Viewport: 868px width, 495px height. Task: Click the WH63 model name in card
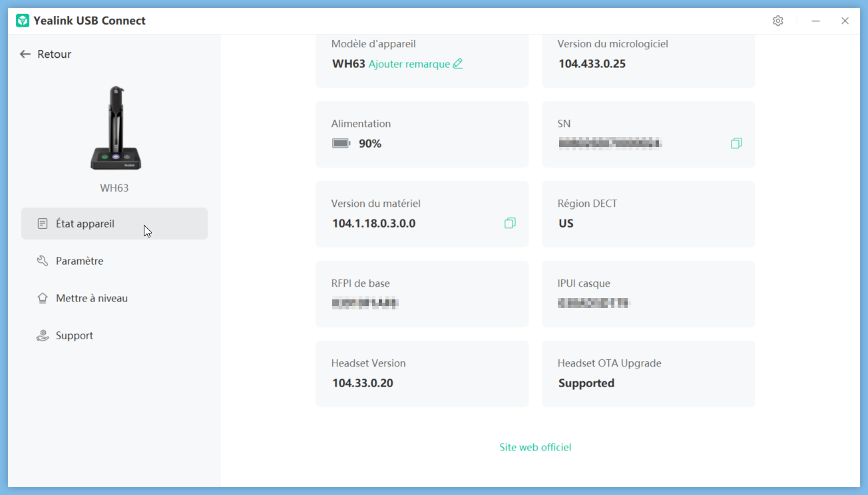(349, 64)
